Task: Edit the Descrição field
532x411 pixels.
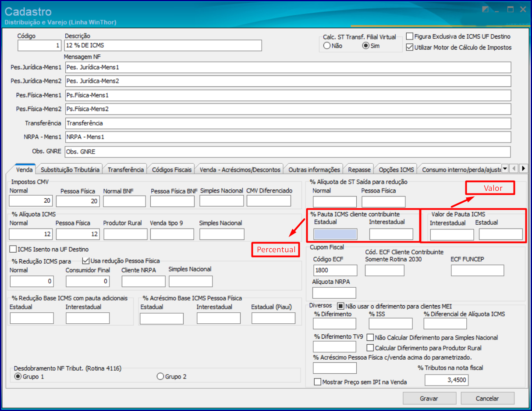Action: 163,45
